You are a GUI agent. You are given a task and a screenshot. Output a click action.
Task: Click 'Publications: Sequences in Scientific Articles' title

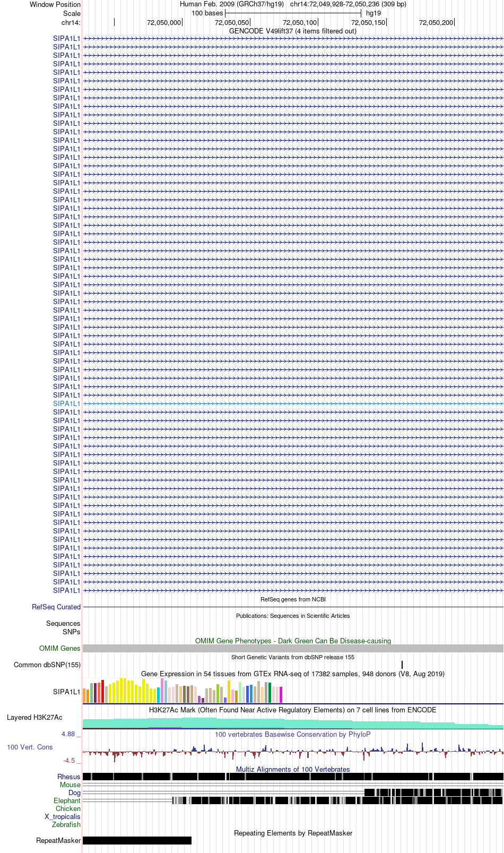pyautogui.click(x=293, y=616)
